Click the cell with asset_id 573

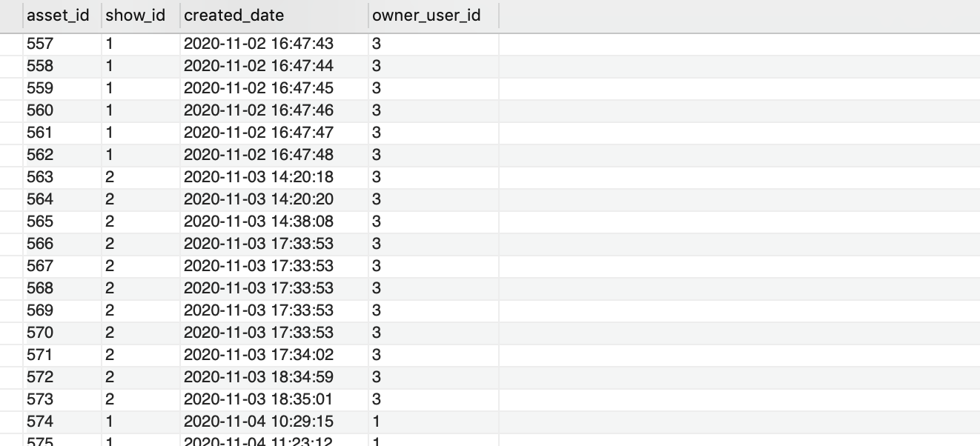[x=40, y=399]
